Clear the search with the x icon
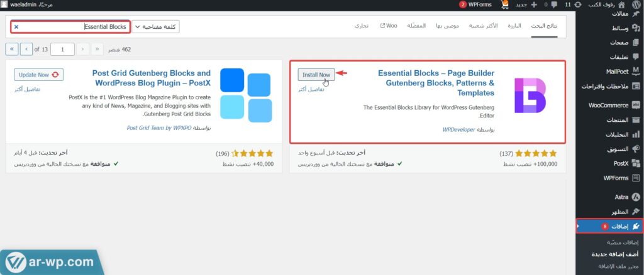 [16, 27]
